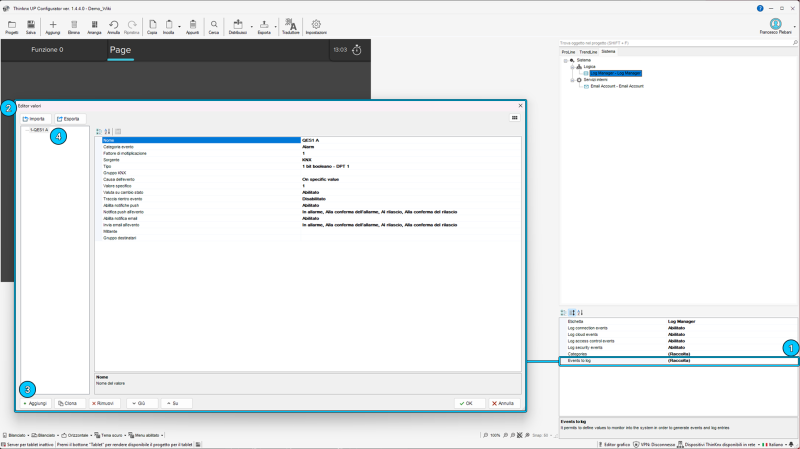
Task: Click the categorized icon in the right properties panel
Action: [563, 313]
